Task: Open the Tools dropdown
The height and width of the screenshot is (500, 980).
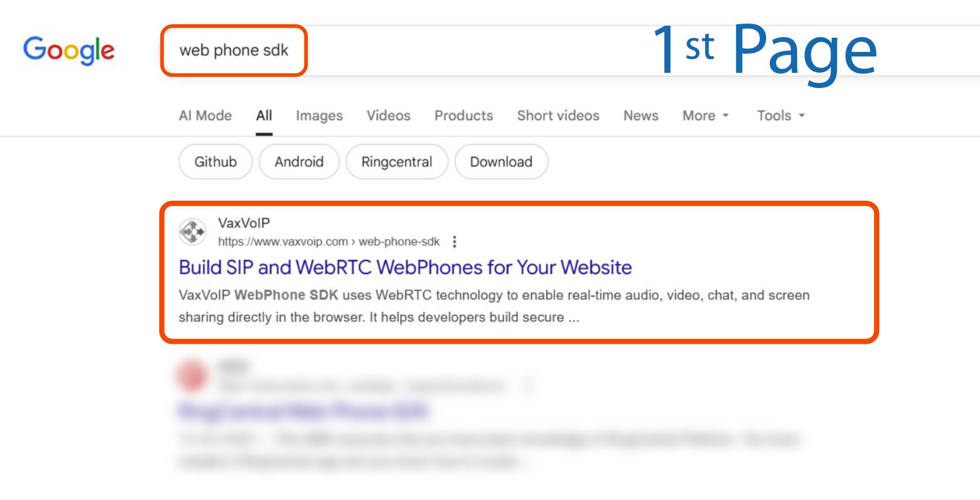Action: (x=780, y=116)
